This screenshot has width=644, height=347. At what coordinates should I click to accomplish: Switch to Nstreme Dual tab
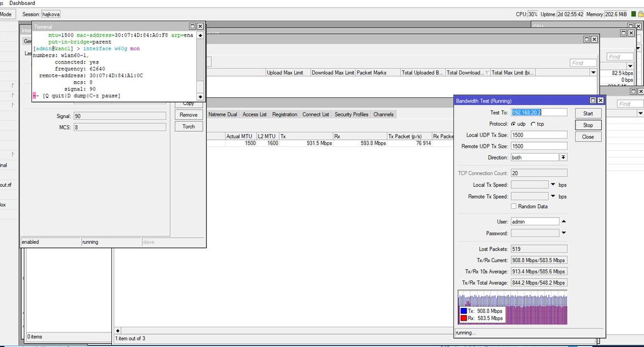coord(223,114)
